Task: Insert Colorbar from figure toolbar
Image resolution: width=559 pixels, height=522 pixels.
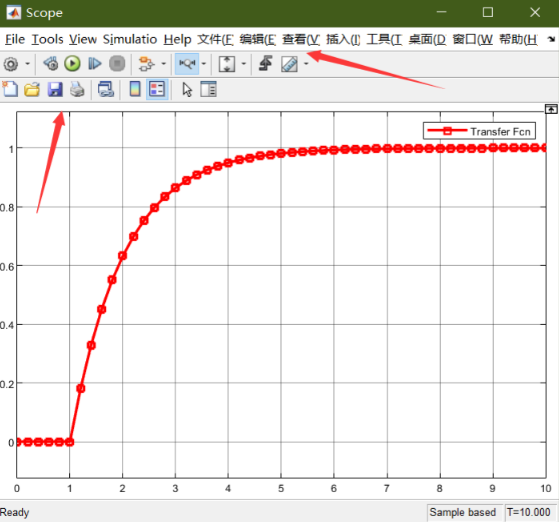Action: 135,89
